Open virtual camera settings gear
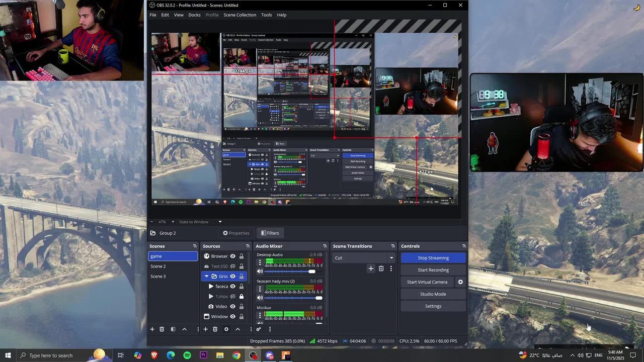The height and width of the screenshot is (362, 644). [460, 282]
